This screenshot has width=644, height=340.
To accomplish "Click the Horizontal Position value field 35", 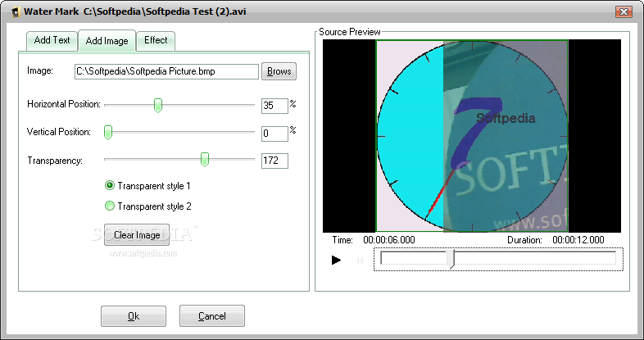I will [x=274, y=106].
